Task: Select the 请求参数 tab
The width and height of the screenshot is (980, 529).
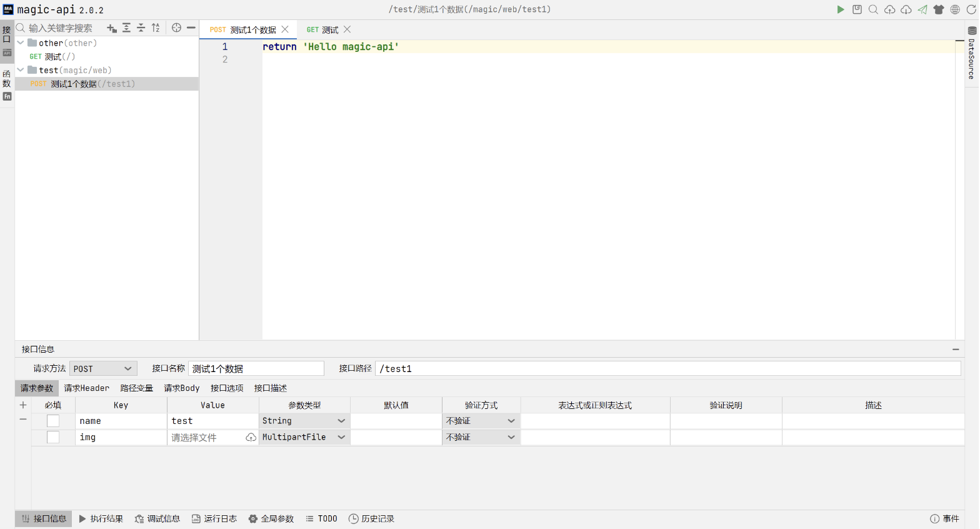Action: click(37, 388)
